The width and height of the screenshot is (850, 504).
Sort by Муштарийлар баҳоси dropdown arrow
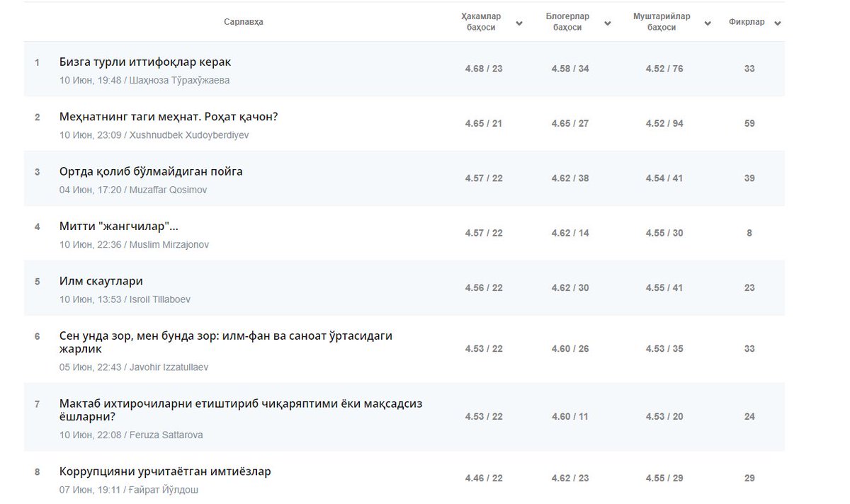[708, 23]
